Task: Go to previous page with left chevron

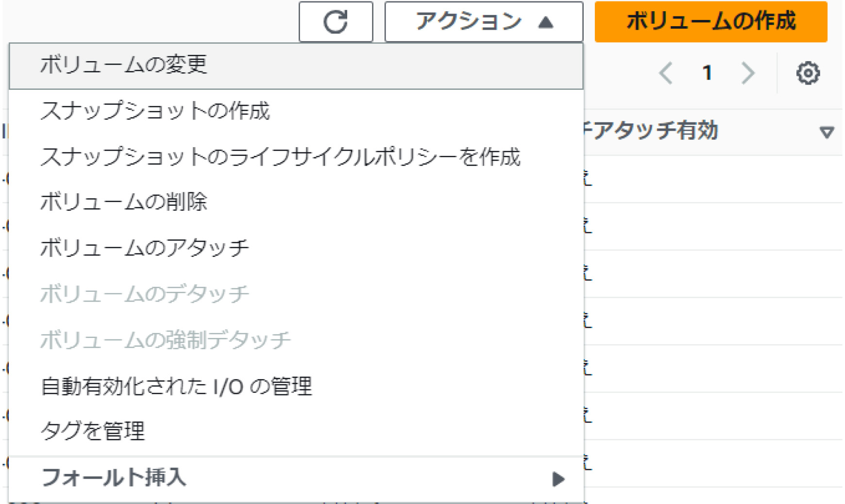Action: (666, 73)
